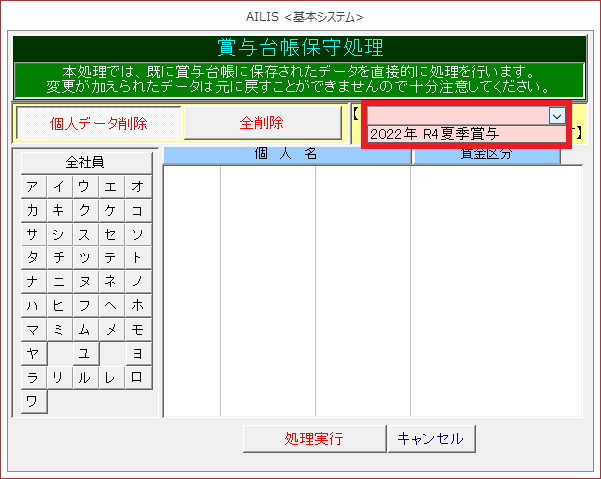Click the 個人データ削除 button
Screen dimensions: 601x479
coord(99,124)
